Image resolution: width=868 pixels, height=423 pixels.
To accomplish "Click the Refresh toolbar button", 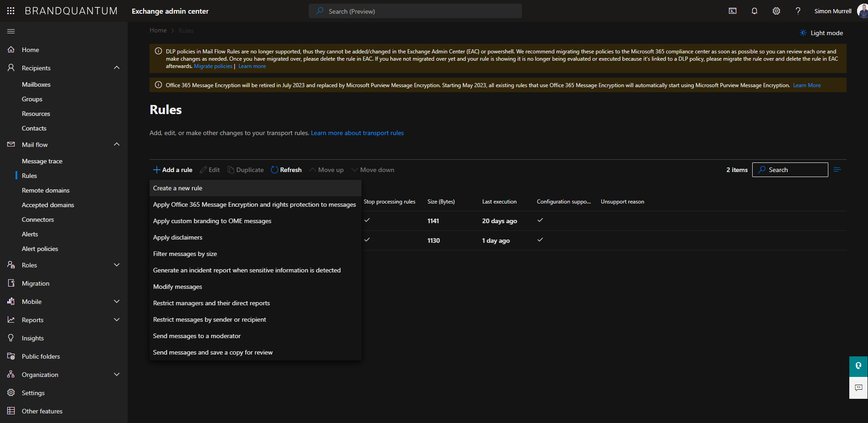I will pos(286,170).
